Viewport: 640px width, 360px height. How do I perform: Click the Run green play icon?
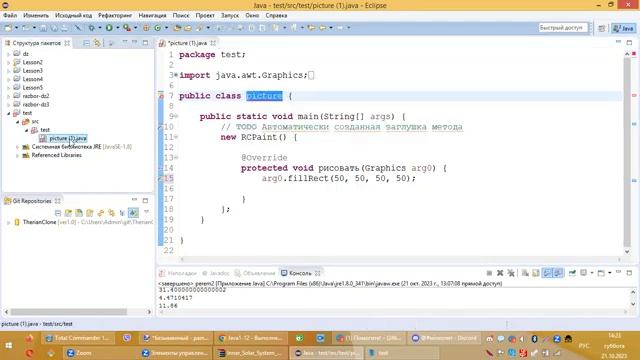tap(109, 28)
